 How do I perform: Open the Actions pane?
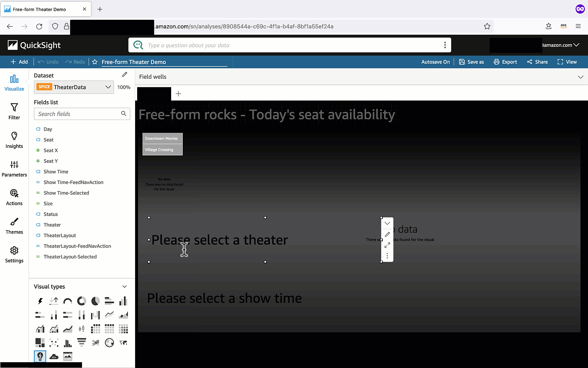pyautogui.click(x=14, y=197)
